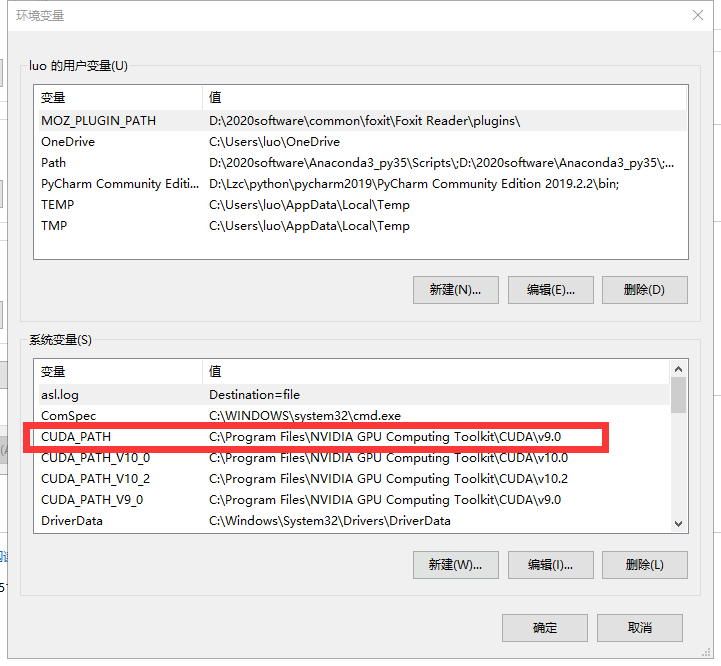Click 新建(W)... button for system variables
This screenshot has height=666, width=721.
(456, 565)
